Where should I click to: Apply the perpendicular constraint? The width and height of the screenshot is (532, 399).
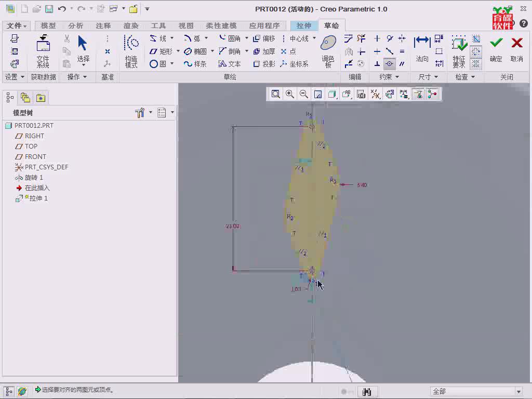pos(377,63)
